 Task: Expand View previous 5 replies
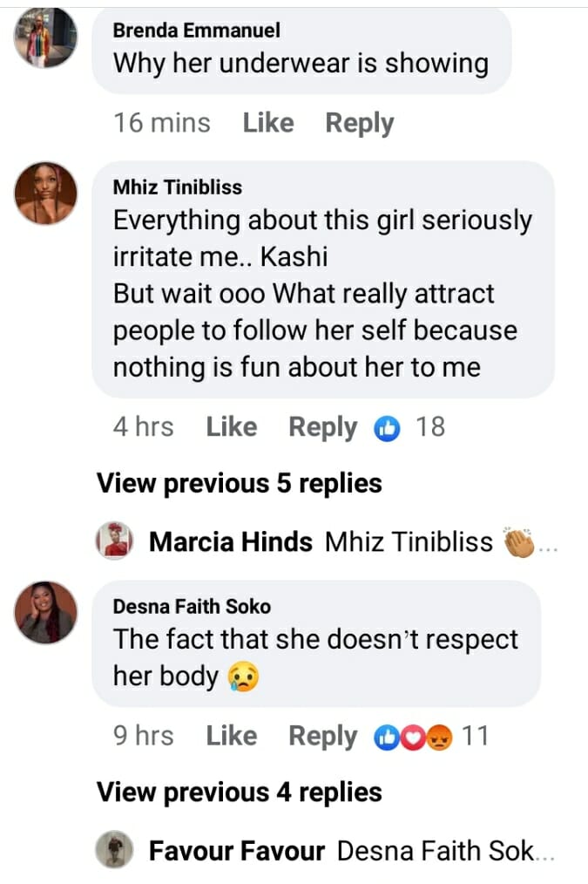(x=239, y=482)
